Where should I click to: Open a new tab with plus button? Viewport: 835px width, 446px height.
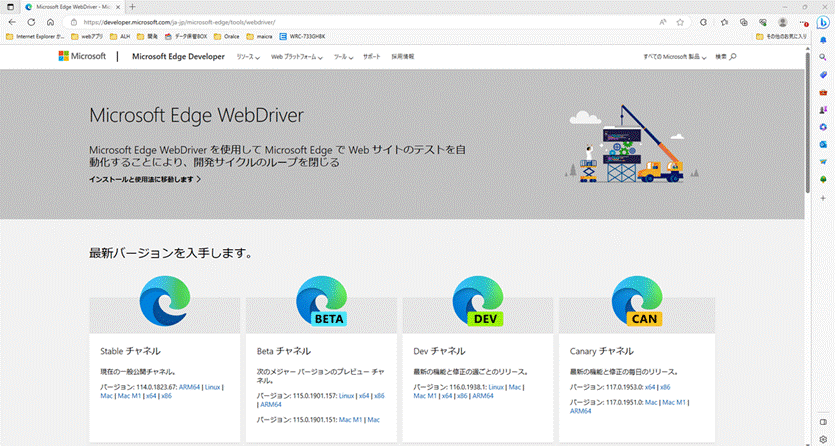coord(132,7)
